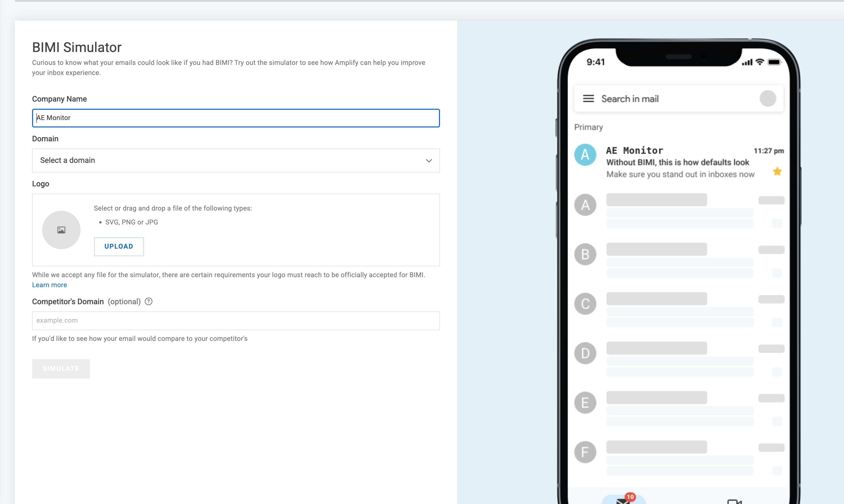Click the help icon beside Competitor's Domain
This screenshot has height=504, width=844.
[x=149, y=301]
